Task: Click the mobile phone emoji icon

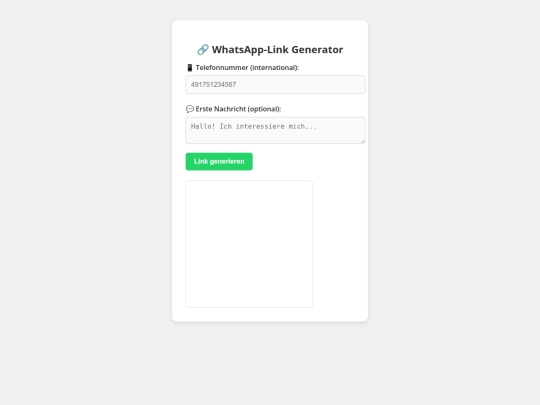Action: (190, 68)
